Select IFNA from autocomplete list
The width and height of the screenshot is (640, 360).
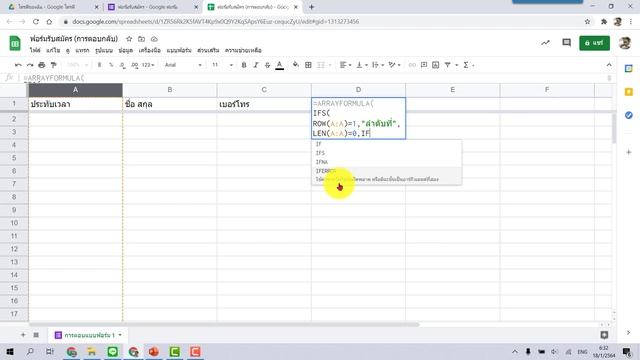coord(387,162)
